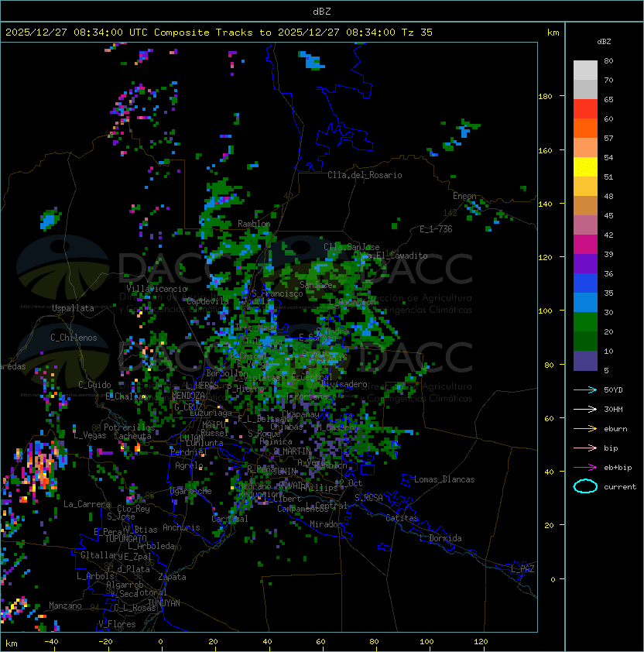Click the 'Potrerillos' place label
The height and width of the screenshot is (652, 644).
(x=129, y=427)
